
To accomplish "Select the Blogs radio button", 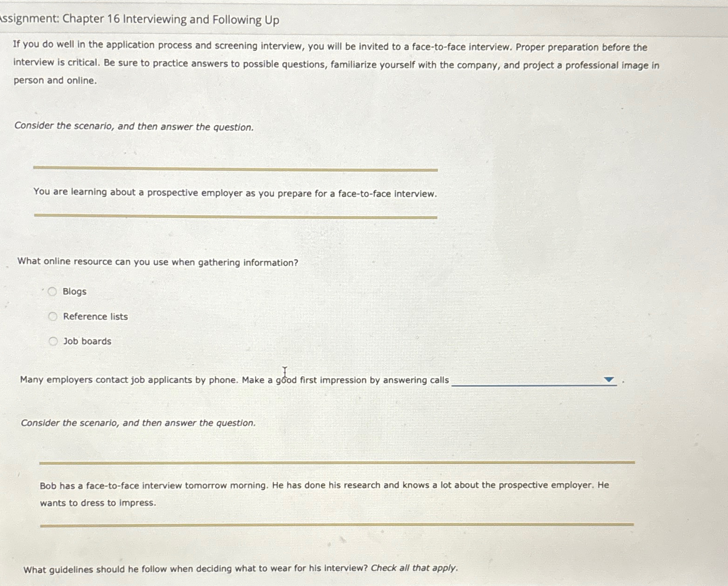I will tap(53, 291).
